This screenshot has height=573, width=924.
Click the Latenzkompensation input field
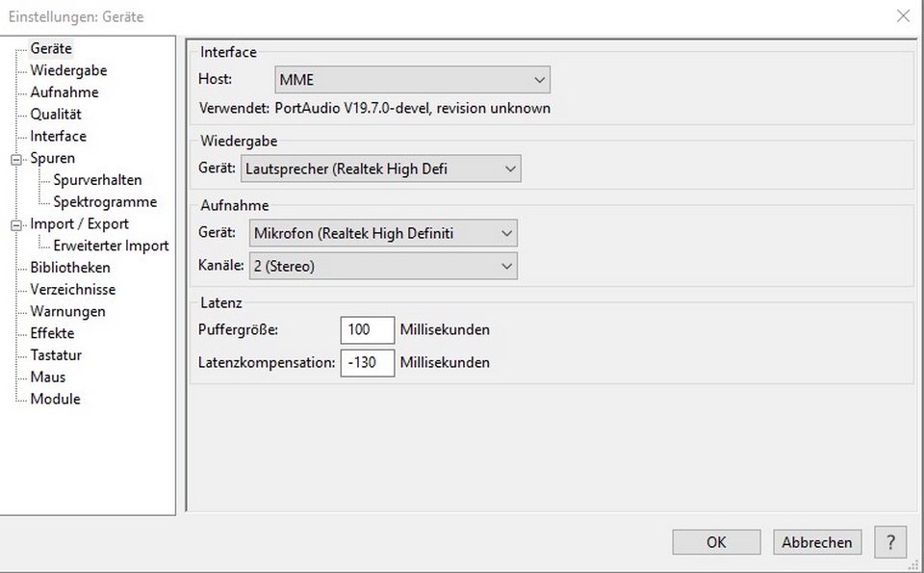point(367,363)
